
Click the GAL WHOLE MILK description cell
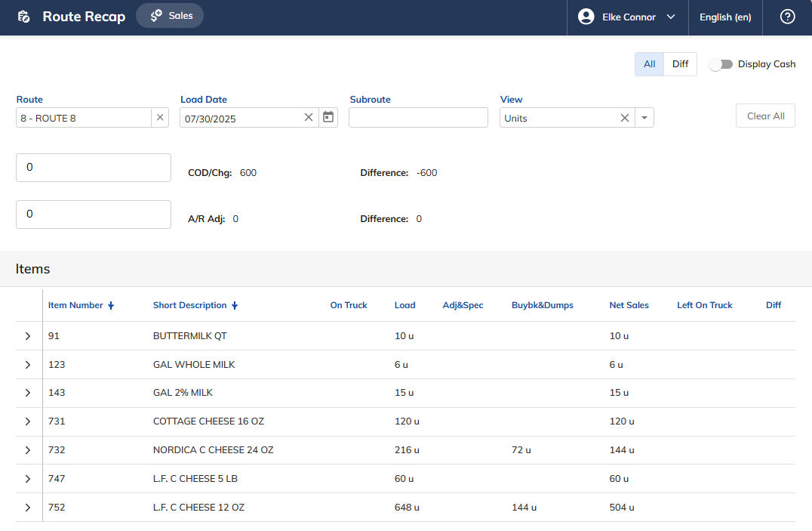click(x=194, y=365)
